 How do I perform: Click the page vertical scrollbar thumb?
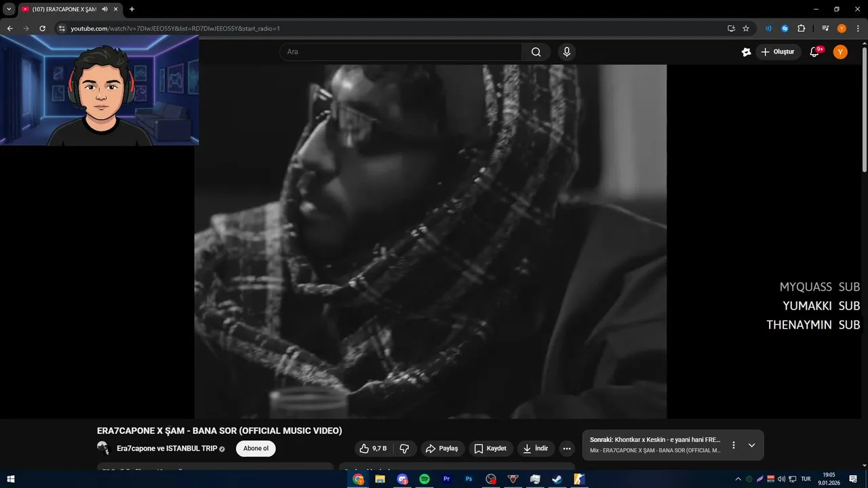pos(864,108)
